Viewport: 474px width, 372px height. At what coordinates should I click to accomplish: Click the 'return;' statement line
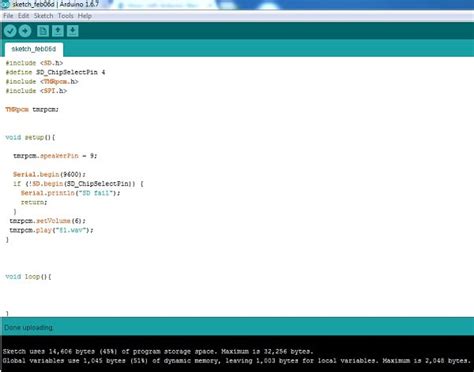click(x=34, y=202)
